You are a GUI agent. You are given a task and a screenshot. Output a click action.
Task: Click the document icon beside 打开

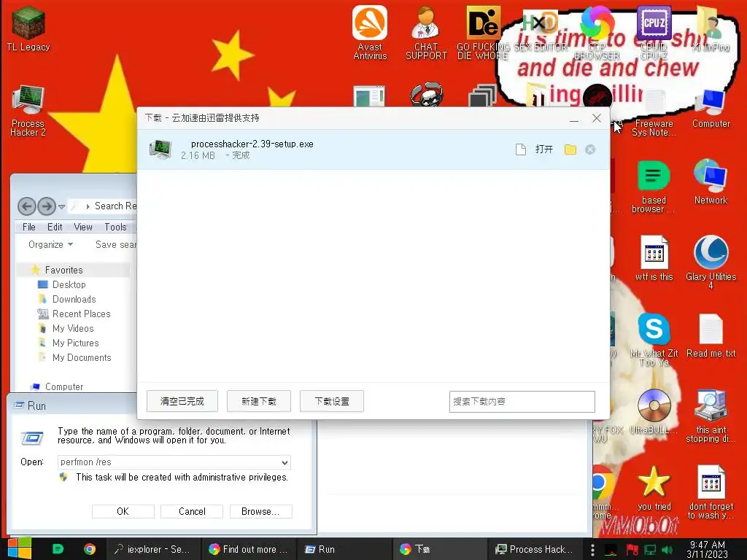[521, 149]
